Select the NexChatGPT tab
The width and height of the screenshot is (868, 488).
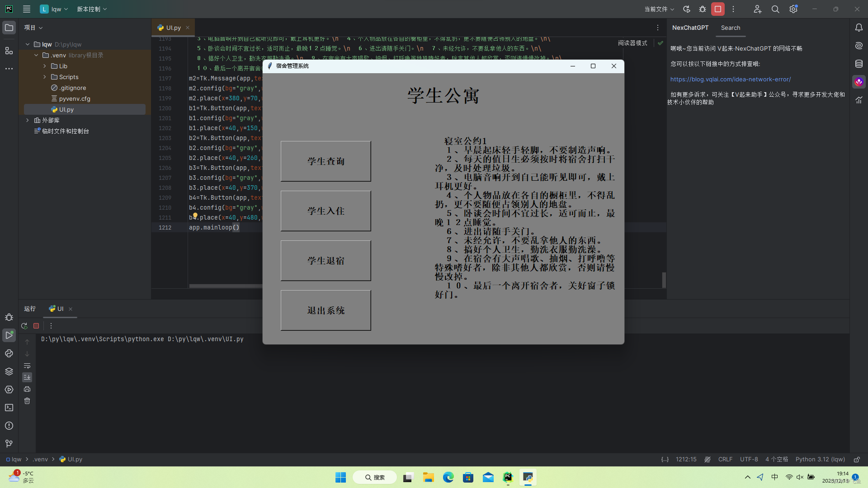tap(690, 28)
